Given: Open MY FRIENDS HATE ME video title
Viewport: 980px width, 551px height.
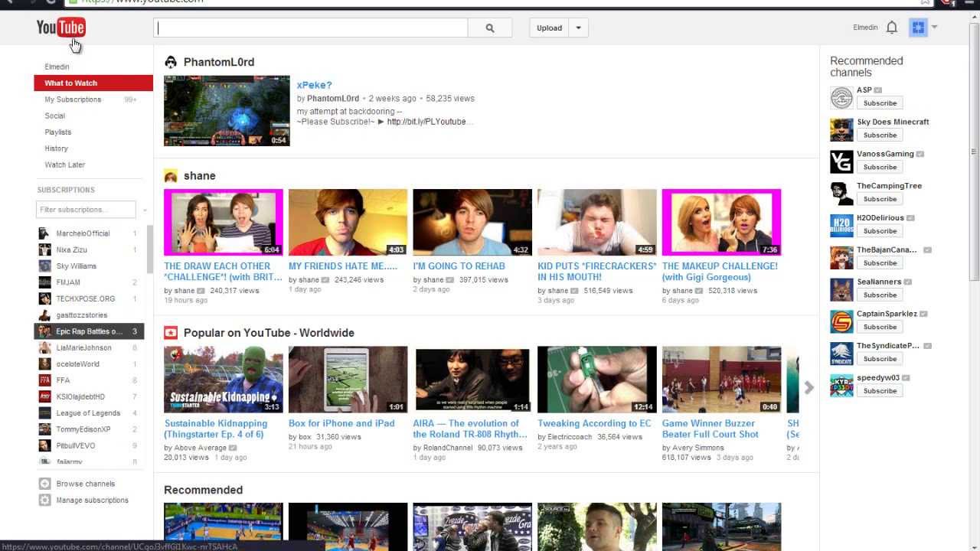Looking at the screenshot, I should [x=343, y=266].
